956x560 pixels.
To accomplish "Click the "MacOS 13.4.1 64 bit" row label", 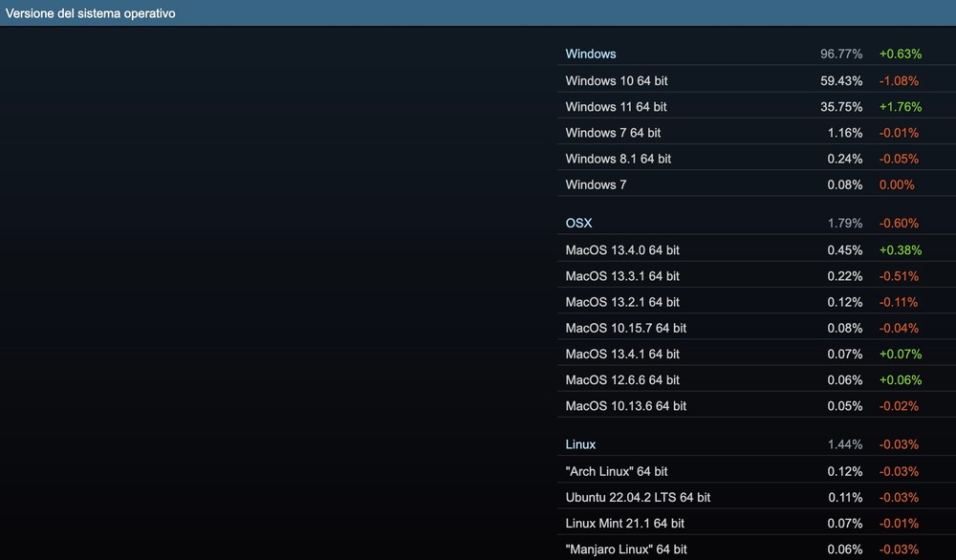I will (x=622, y=354).
